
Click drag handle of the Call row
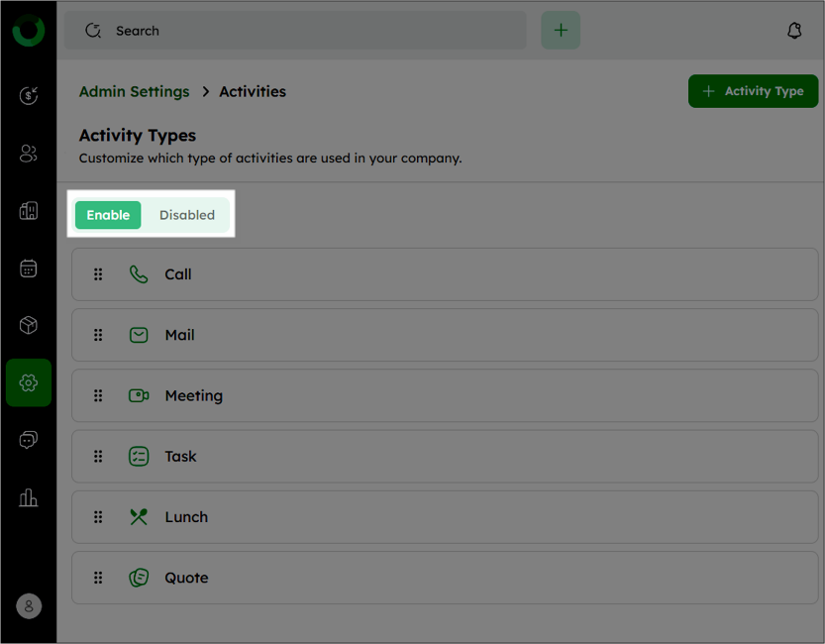(x=98, y=274)
